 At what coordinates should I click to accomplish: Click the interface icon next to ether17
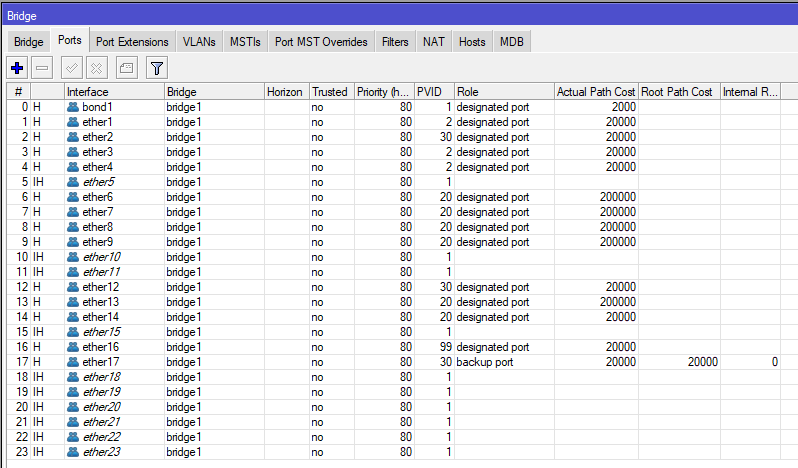pyautogui.click(x=73, y=362)
